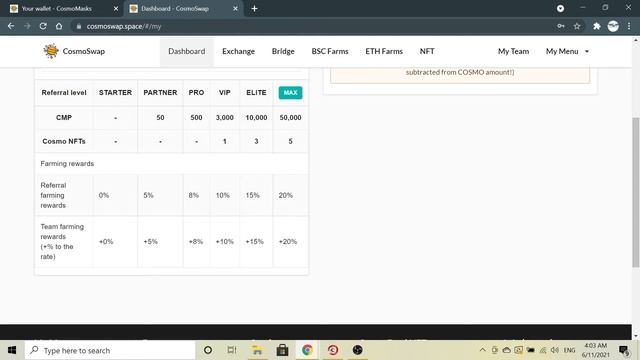640x360 pixels.
Task: Open Task View in taskbar
Action: (232, 350)
